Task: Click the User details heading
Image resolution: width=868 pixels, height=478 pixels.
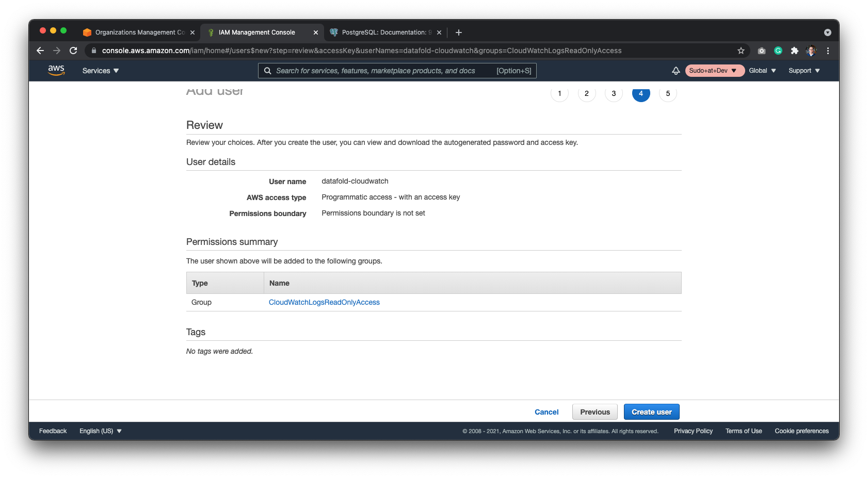Action: click(x=211, y=162)
